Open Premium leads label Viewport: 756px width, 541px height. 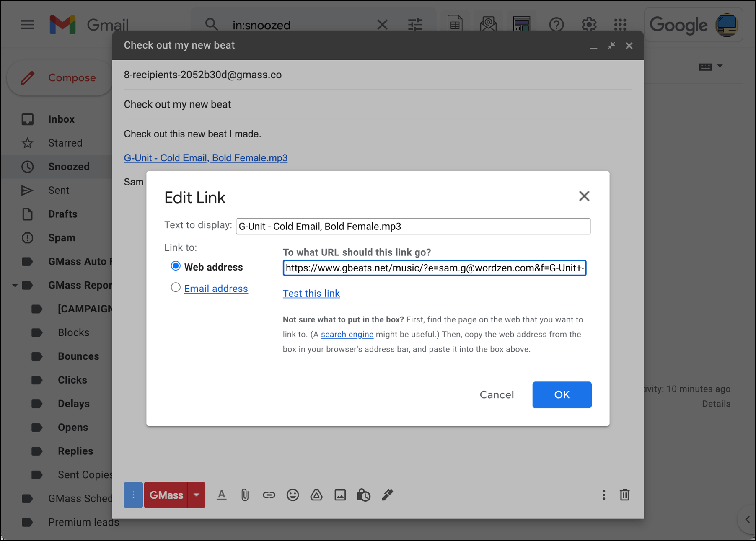(83, 523)
